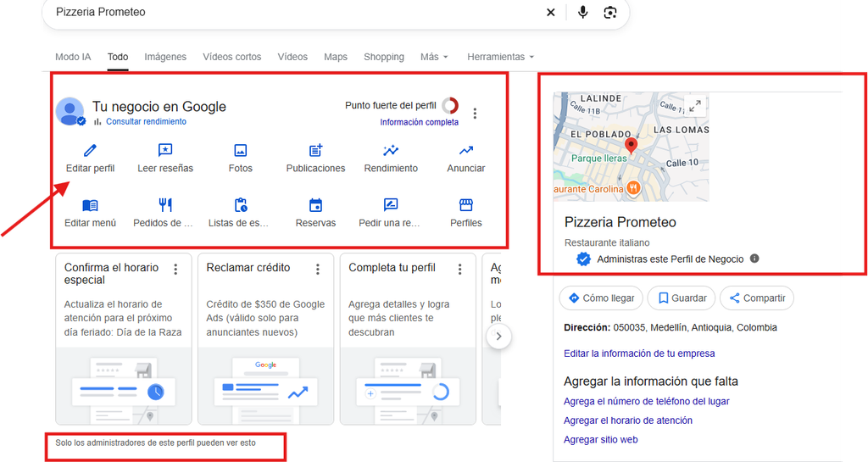Open Reservas calendar icon
868x462 pixels.
point(315,205)
